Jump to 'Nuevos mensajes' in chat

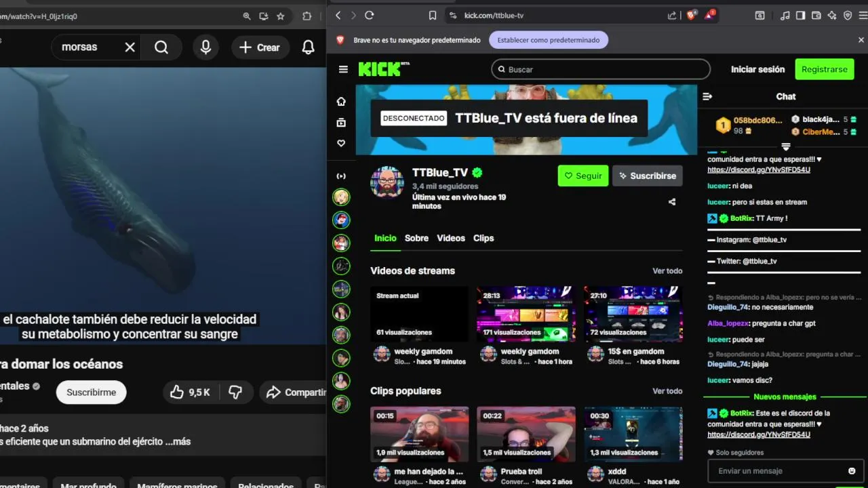785,396
